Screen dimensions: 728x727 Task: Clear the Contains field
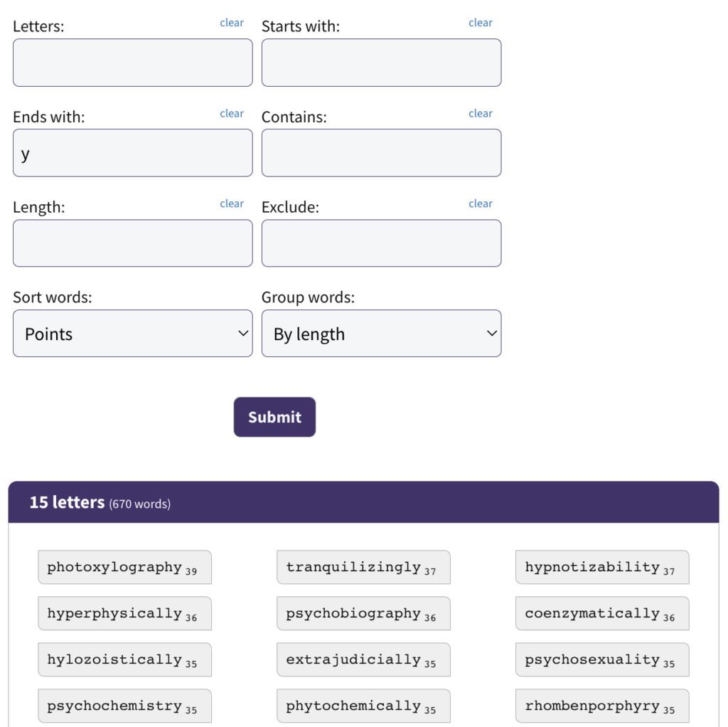pyautogui.click(x=481, y=113)
